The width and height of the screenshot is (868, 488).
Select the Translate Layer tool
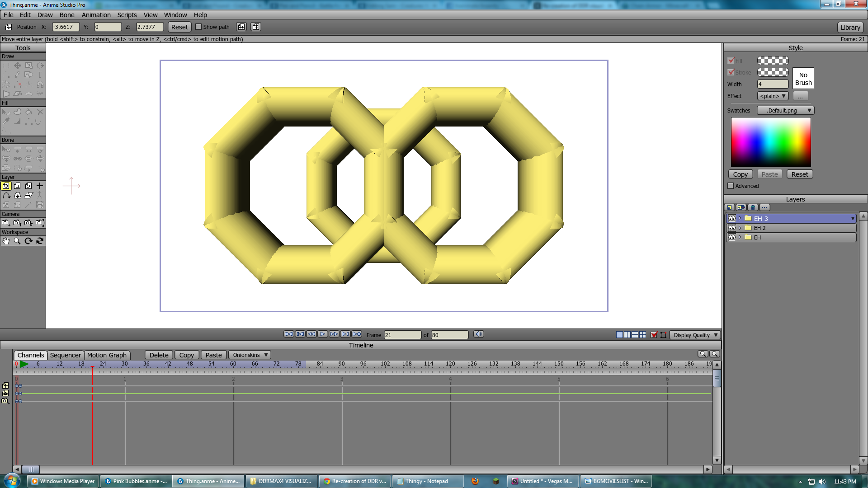pos(6,186)
